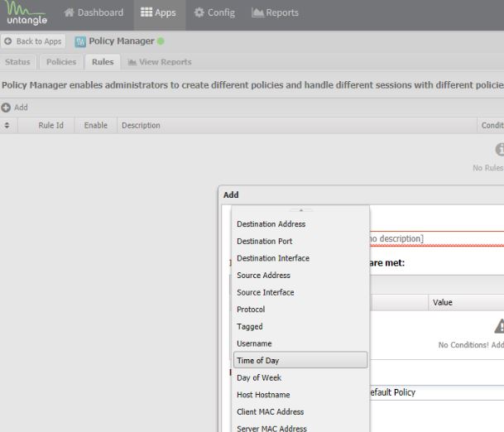The width and height of the screenshot is (504, 432).
Task: Click the Reports chart icon
Action: tap(257, 12)
